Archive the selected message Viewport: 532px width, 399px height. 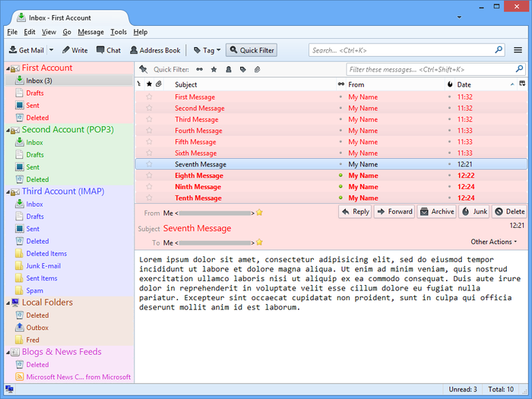point(437,211)
